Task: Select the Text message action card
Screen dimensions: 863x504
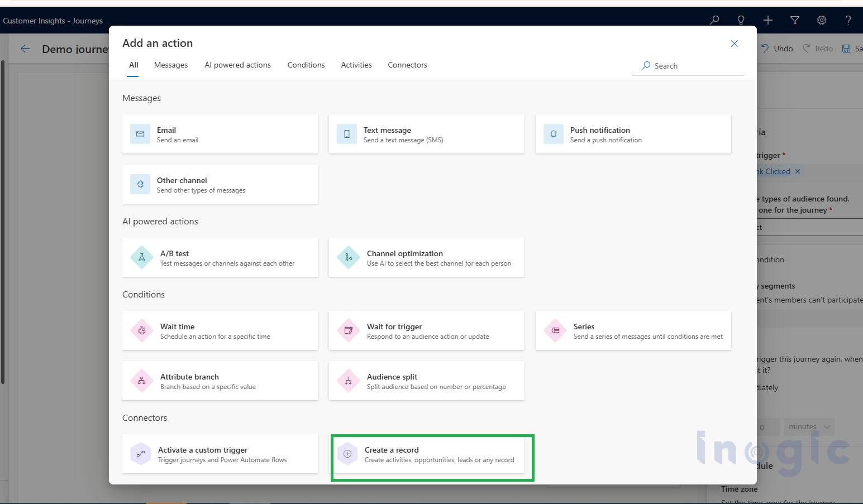Action: click(x=427, y=134)
